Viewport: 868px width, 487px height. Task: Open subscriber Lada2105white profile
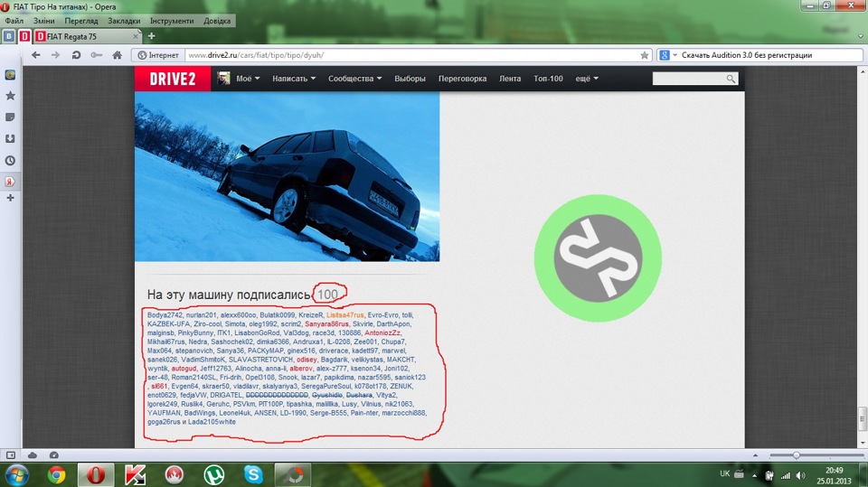point(212,421)
